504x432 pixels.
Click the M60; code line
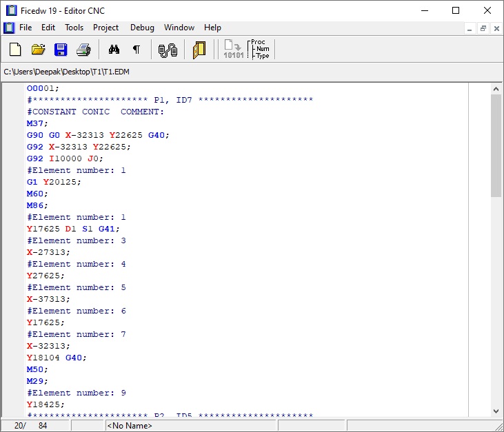[37, 194]
